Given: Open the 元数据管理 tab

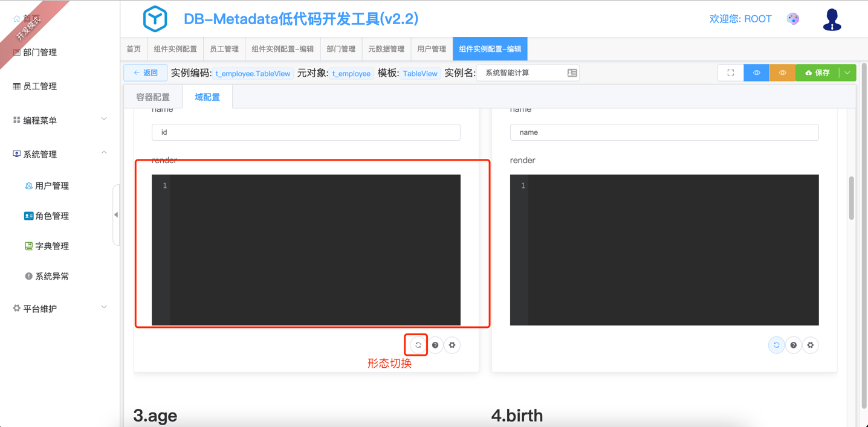Looking at the screenshot, I should coord(386,49).
